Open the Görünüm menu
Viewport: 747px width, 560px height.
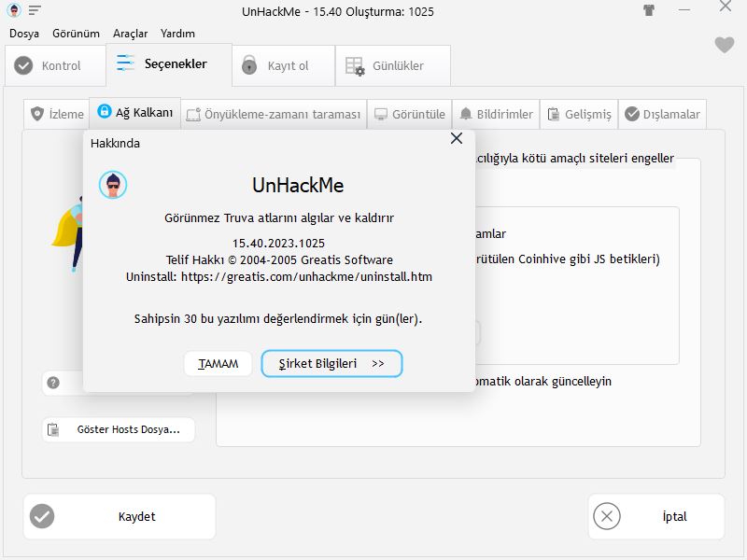tap(77, 34)
